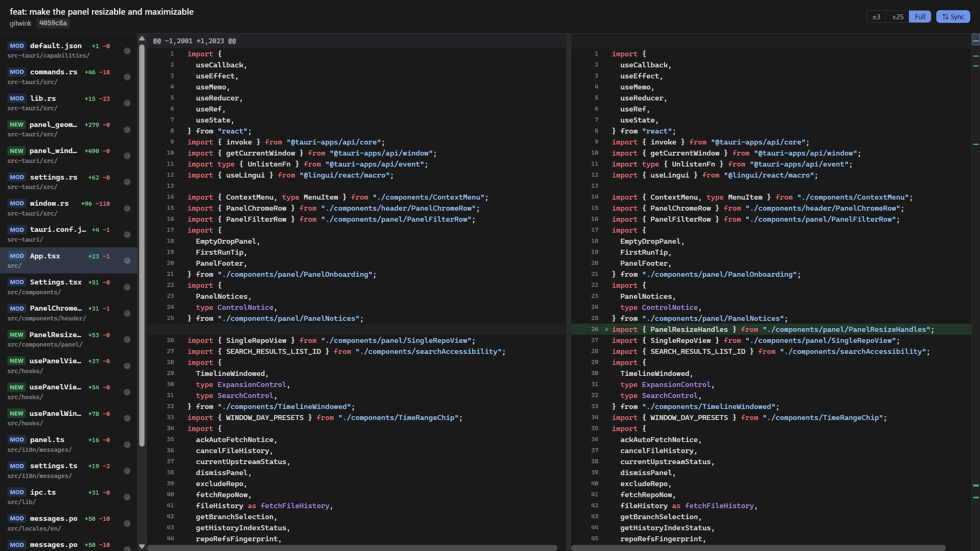Click the minimap viewport indicator at top

click(x=976, y=40)
